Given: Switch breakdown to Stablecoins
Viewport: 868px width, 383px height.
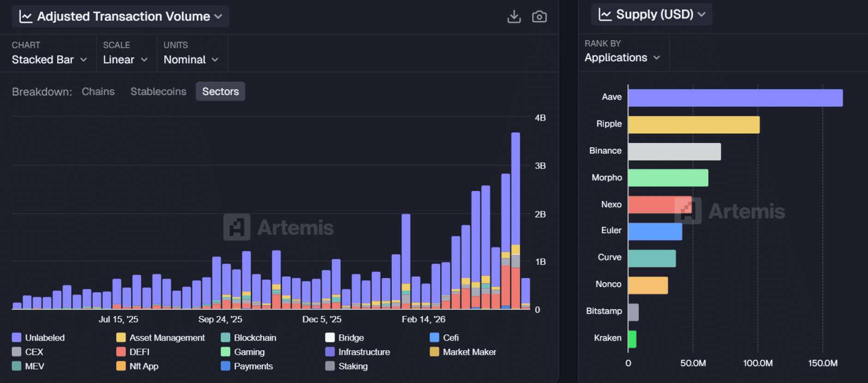Looking at the screenshot, I should [x=158, y=91].
